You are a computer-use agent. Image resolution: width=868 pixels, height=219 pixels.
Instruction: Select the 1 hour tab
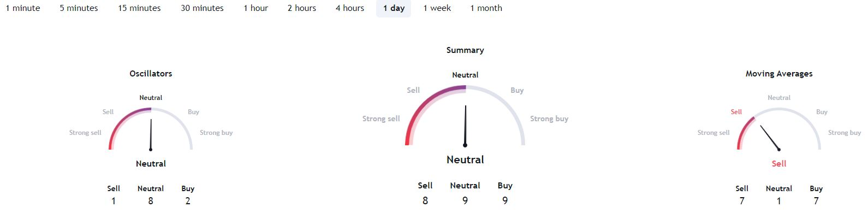coord(256,8)
